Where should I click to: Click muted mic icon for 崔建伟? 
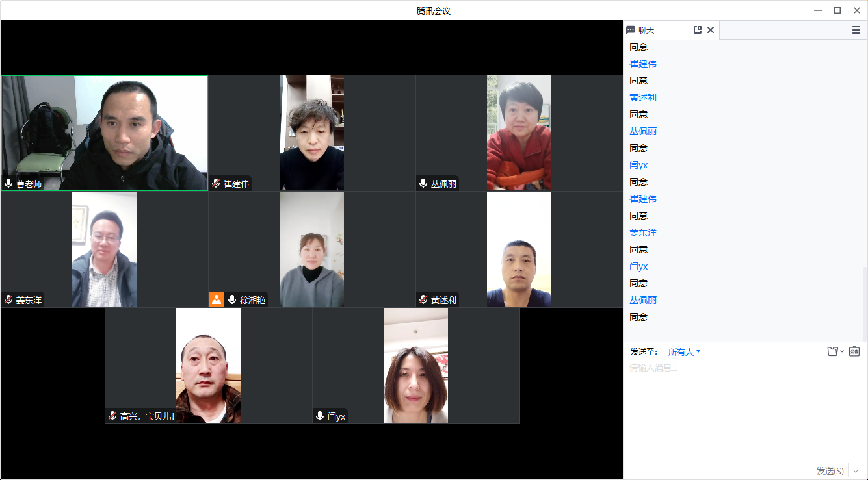pos(216,184)
